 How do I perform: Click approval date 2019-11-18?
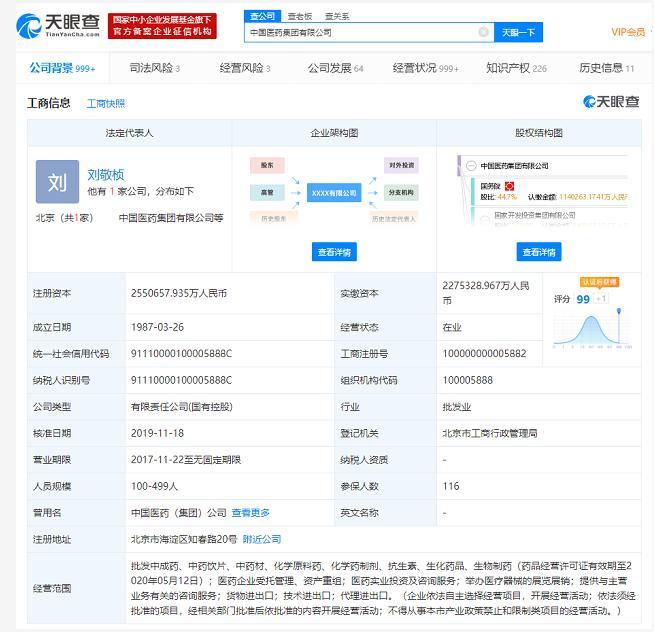[157, 433]
